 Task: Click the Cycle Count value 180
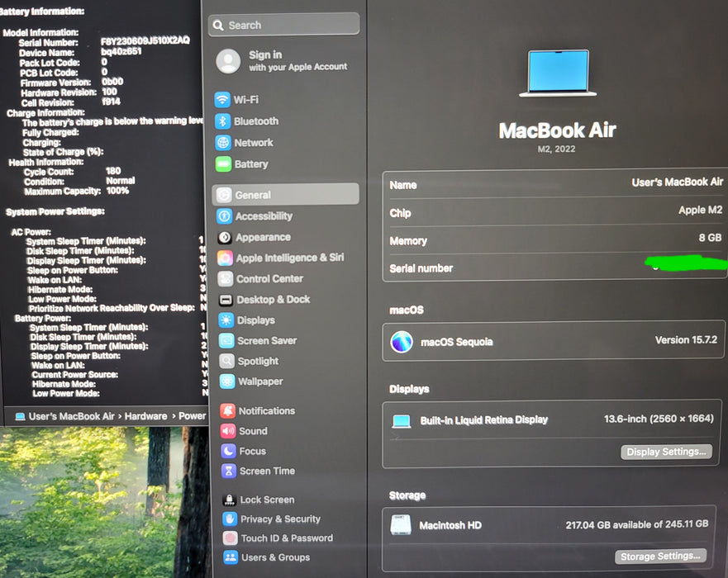pos(113,171)
